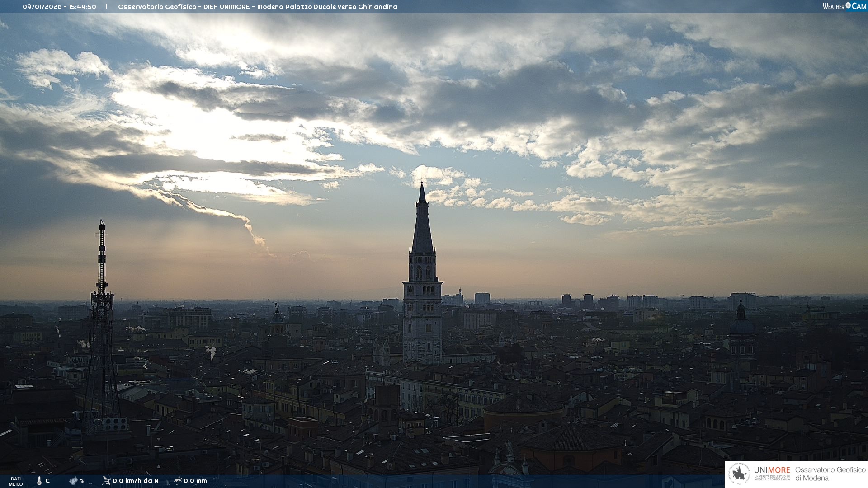Click the 0.0 km/h da N reading

(136, 481)
